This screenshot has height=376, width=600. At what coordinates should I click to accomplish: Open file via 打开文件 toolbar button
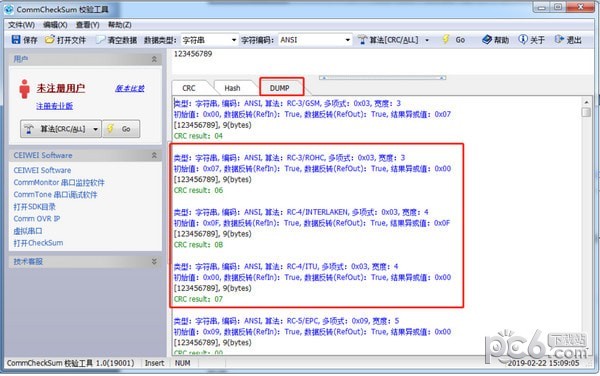(x=65, y=40)
